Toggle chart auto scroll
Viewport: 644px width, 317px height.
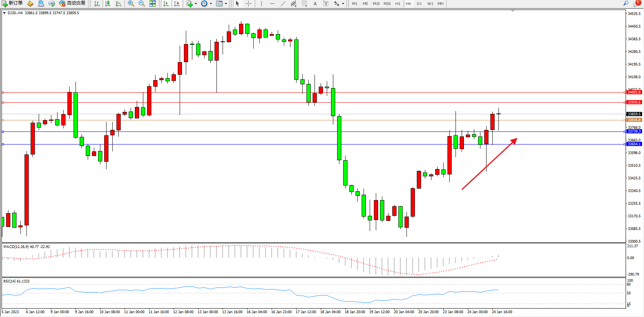click(x=166, y=3)
